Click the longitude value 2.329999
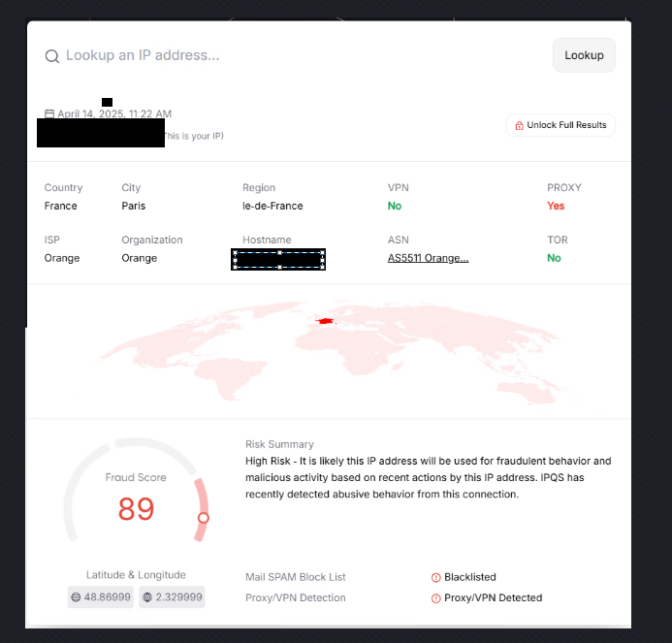The width and height of the screenshot is (672, 643). click(178, 597)
